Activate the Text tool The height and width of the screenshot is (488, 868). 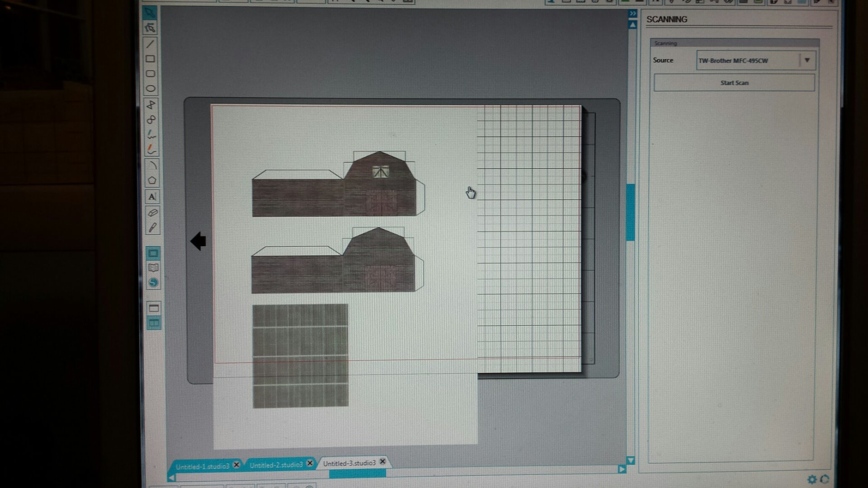click(x=152, y=197)
